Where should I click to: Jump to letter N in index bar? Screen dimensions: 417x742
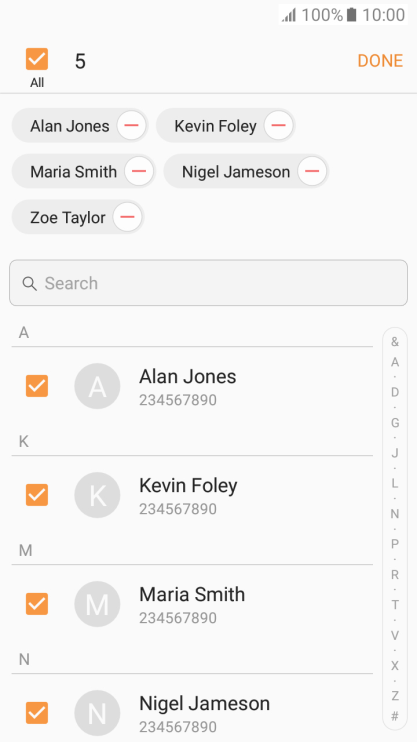click(x=395, y=514)
